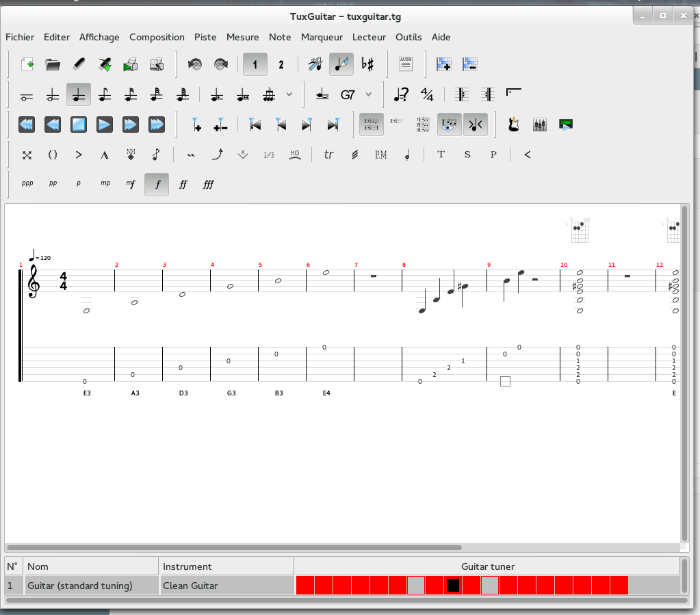Toggle double dotted note

[x=243, y=94]
